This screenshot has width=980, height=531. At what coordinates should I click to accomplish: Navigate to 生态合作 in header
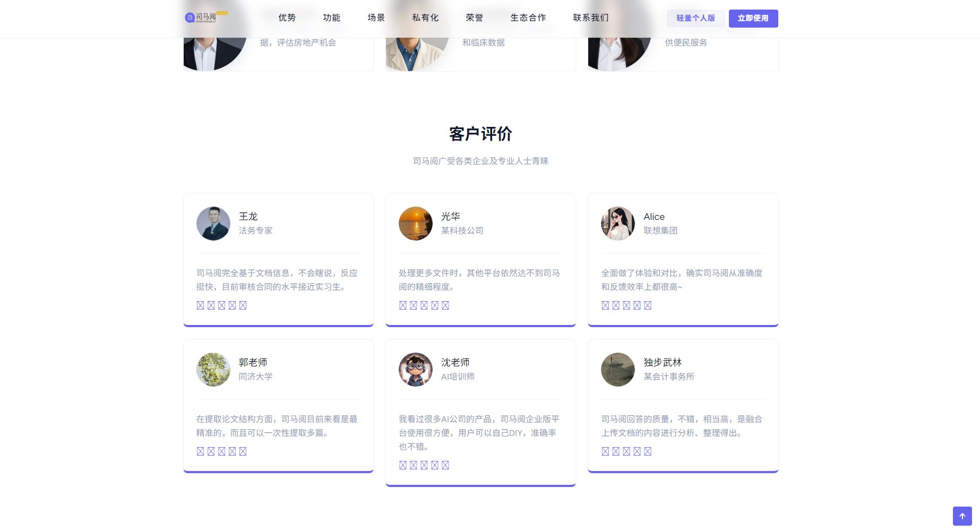click(528, 18)
